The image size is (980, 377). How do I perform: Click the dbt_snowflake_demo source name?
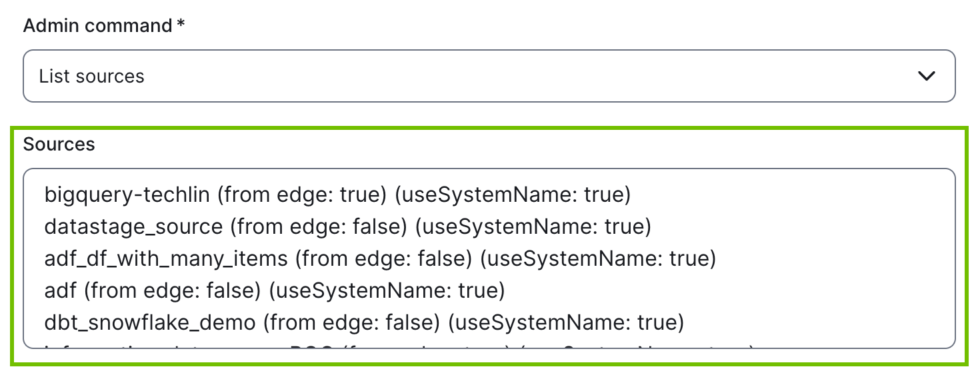(150, 322)
